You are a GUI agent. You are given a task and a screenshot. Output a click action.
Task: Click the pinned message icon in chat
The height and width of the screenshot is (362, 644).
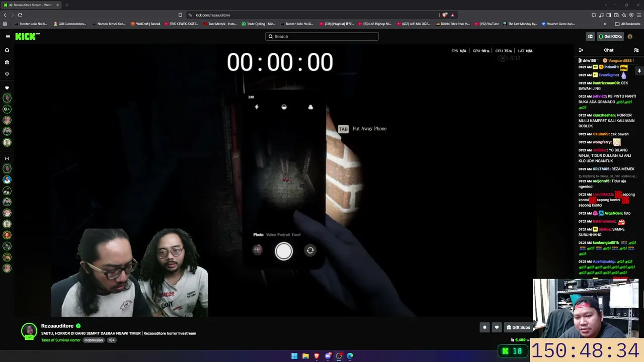pos(639,71)
